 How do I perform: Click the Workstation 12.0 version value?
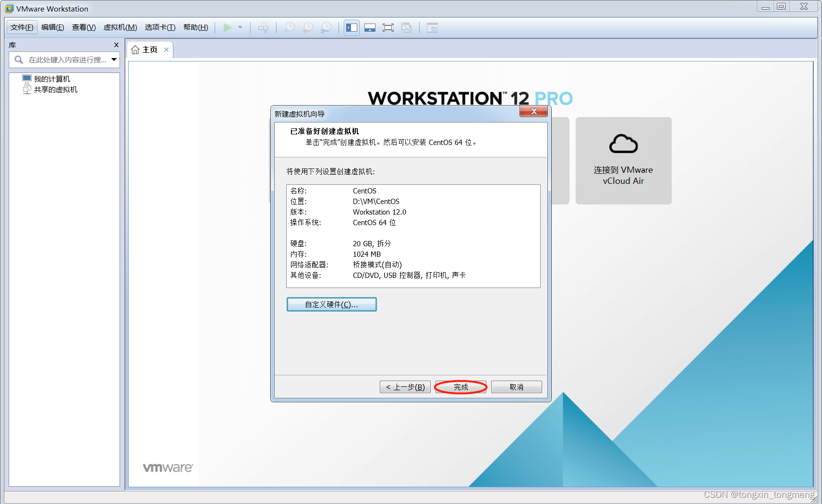tap(379, 212)
